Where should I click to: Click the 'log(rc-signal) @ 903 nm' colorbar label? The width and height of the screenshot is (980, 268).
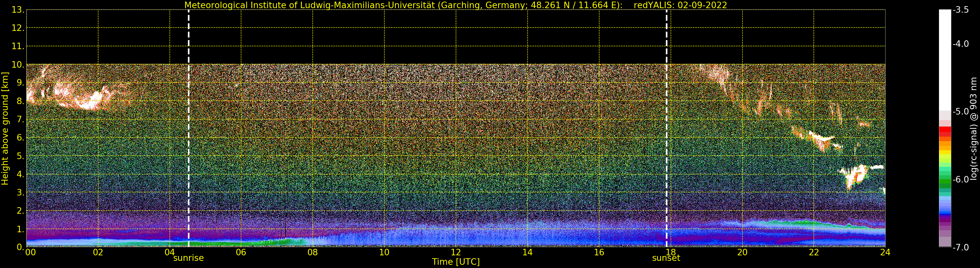click(973, 128)
